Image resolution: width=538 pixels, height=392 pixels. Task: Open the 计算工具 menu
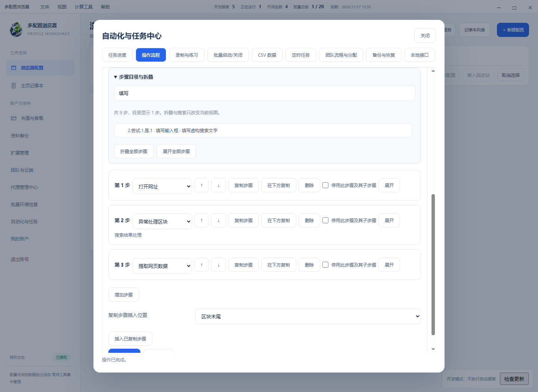84,7
